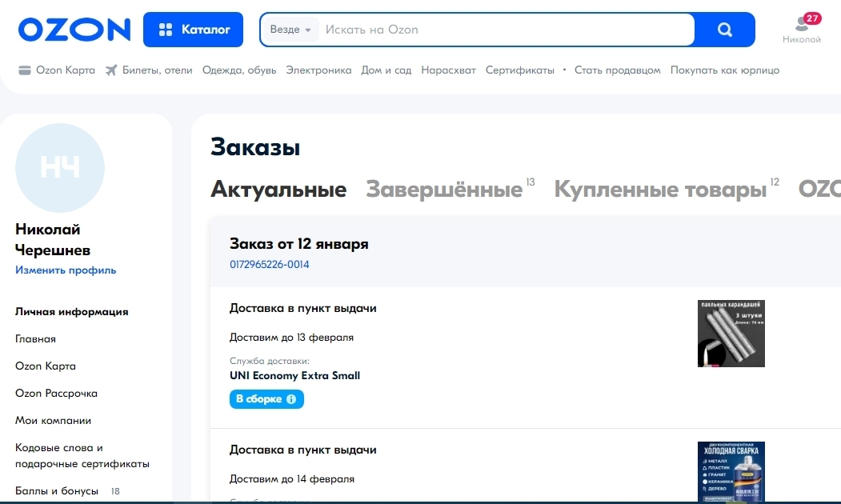This screenshot has width=841, height=504.
Task: Click the magnifier icon to search
Action: tap(724, 29)
